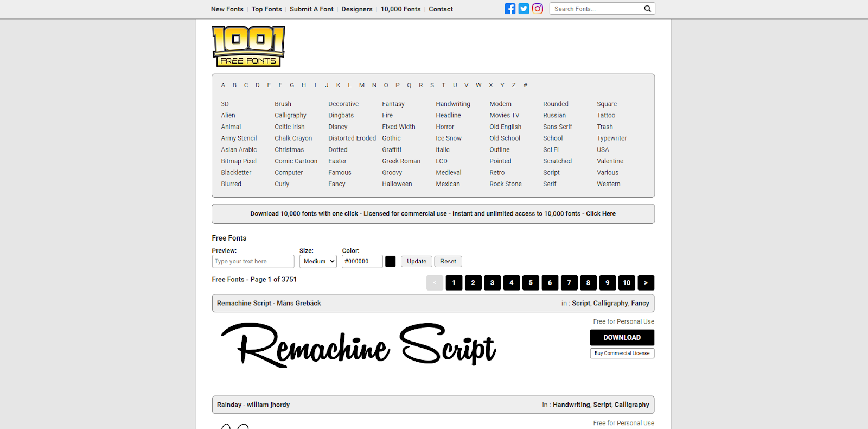Click the 1001 Free Fonts logo

pos(248,46)
